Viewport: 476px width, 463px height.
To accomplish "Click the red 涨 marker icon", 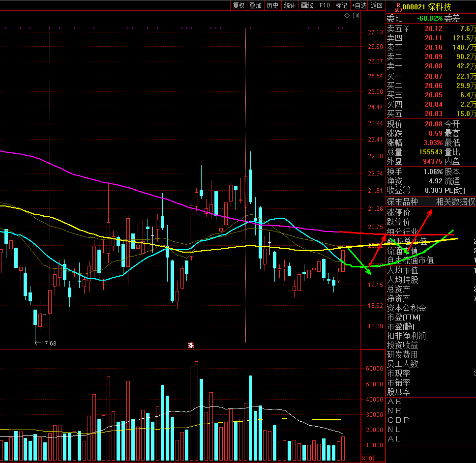I will tap(191, 345).
